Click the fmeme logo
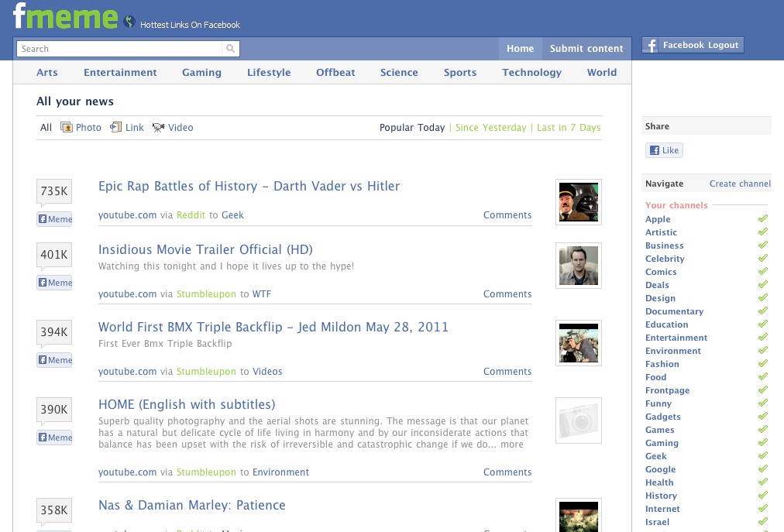This screenshot has height=532, width=784. pyautogui.click(x=66, y=15)
